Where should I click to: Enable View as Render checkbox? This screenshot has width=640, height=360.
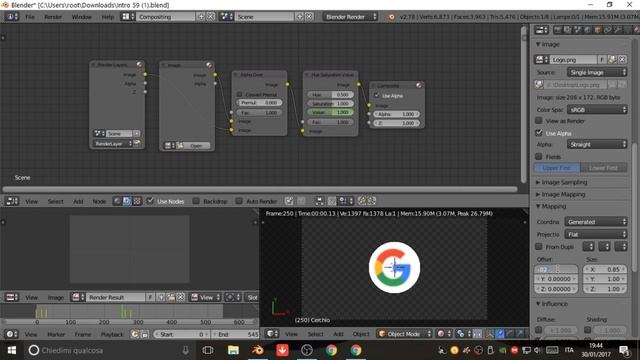pos(539,120)
